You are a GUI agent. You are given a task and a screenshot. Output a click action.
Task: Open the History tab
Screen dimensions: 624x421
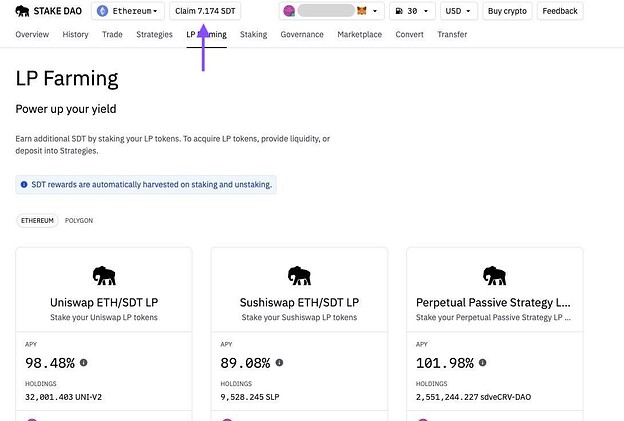click(75, 35)
